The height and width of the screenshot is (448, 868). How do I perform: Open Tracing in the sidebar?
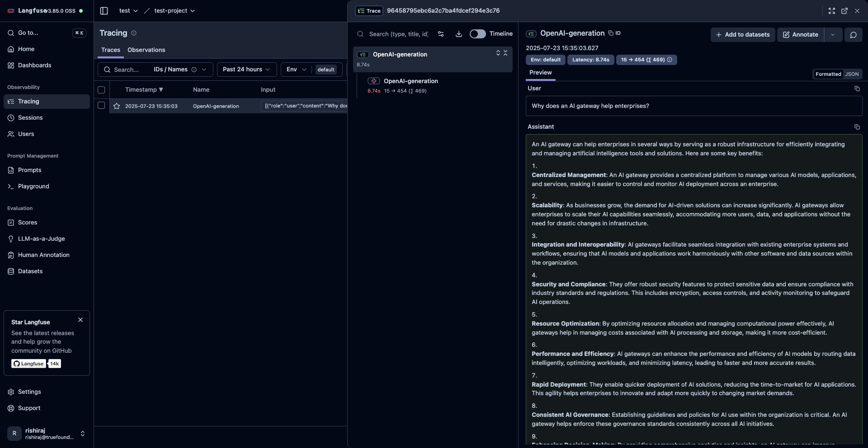point(47,101)
